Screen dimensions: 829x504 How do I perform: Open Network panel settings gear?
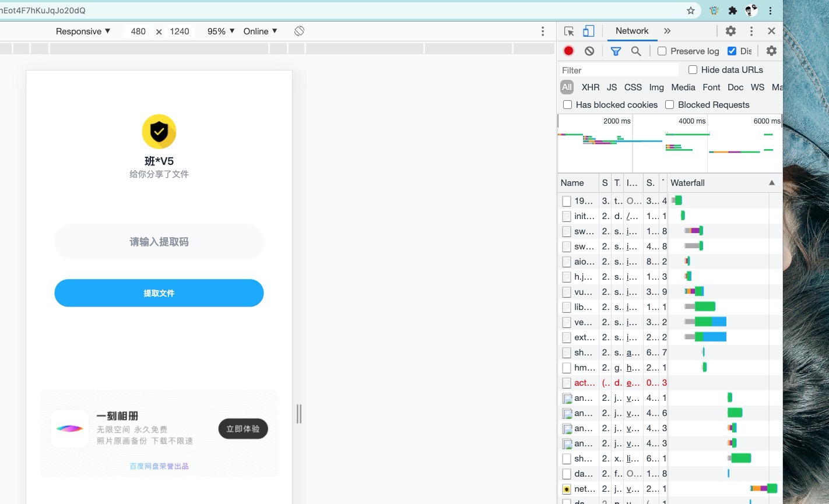pos(771,51)
